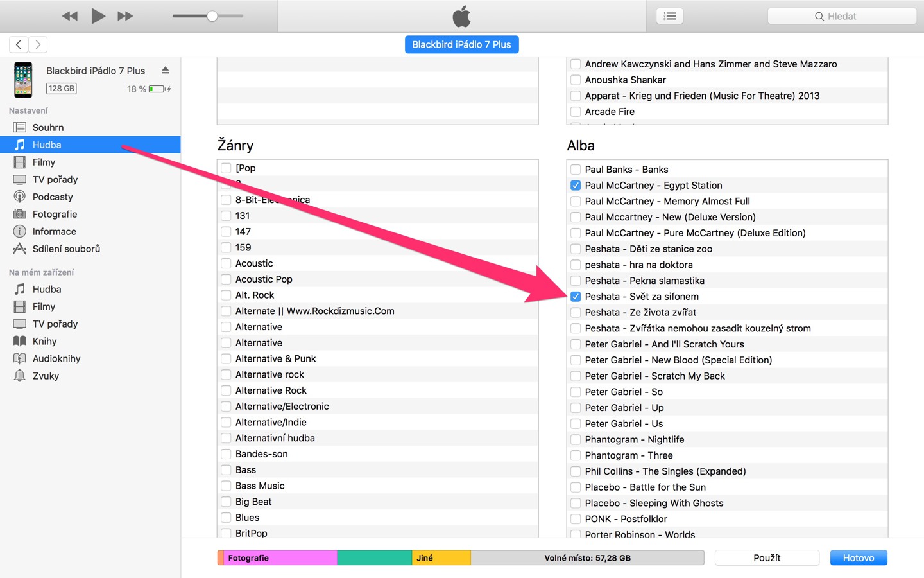Click the Použít apply button
This screenshot has height=578, width=924.
pos(767,557)
